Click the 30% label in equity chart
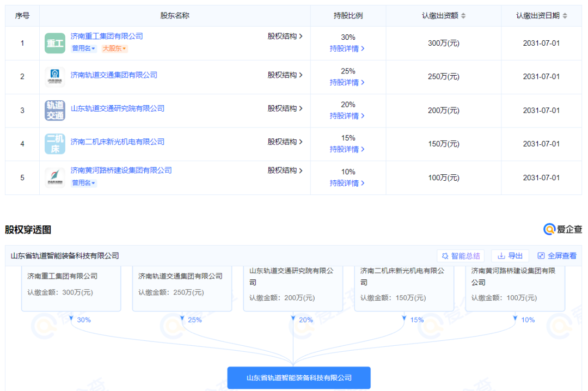The width and height of the screenshot is (588, 391). [x=84, y=320]
